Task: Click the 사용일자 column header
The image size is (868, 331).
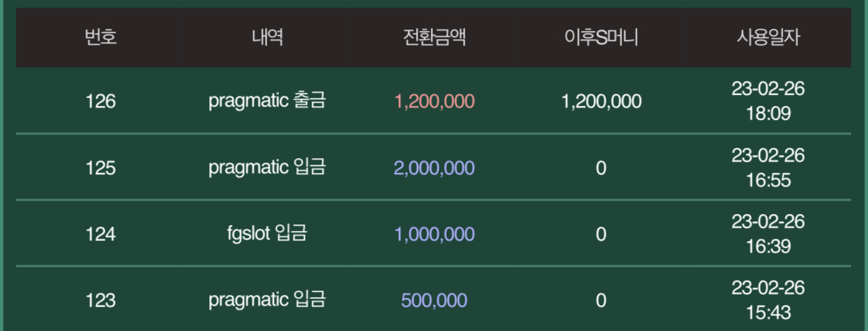Action: (768, 38)
